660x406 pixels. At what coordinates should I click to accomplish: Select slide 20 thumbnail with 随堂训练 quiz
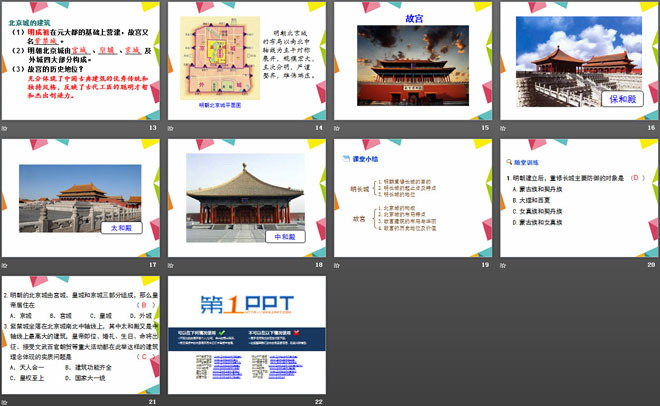tap(579, 198)
